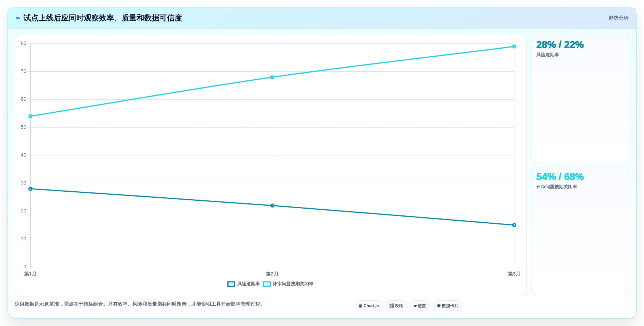This screenshot has width=644, height=326.
Task: Click the 评审问题按期关闭率 data point for 第2月
Action: [x=272, y=77]
